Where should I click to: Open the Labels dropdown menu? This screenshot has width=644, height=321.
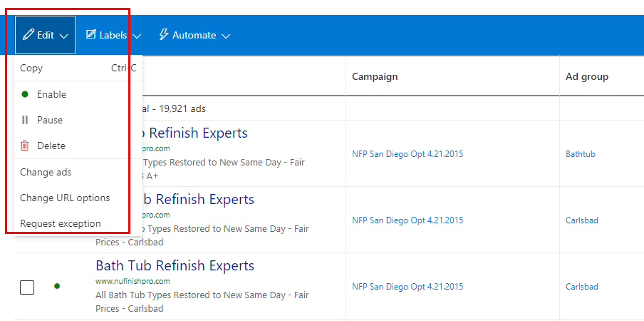coord(113,36)
